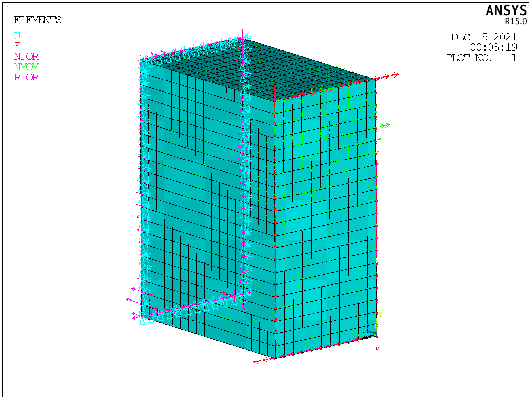Click the Y axis label of the triad

point(381,314)
